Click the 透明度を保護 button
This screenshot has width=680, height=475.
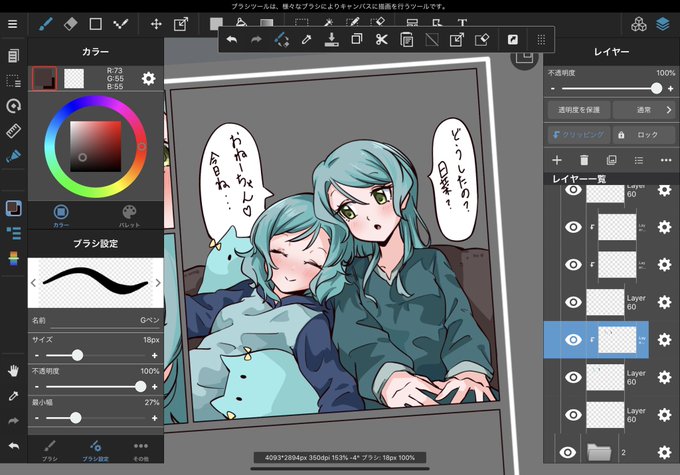pos(579,110)
